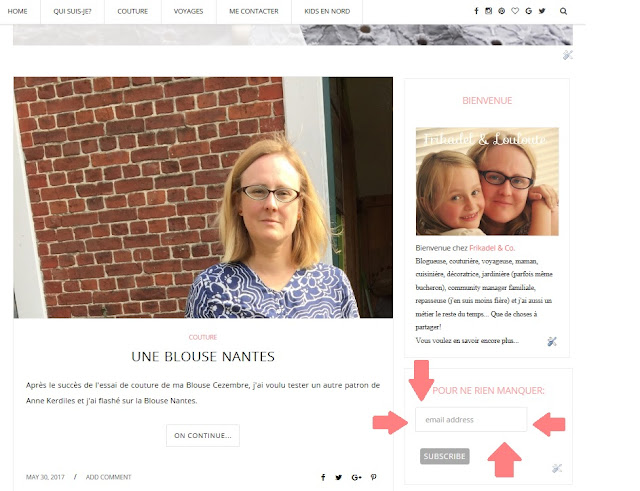Image resolution: width=640 pixels, height=491 pixels.
Task: Share post on Twitter below the article
Action: [338, 477]
